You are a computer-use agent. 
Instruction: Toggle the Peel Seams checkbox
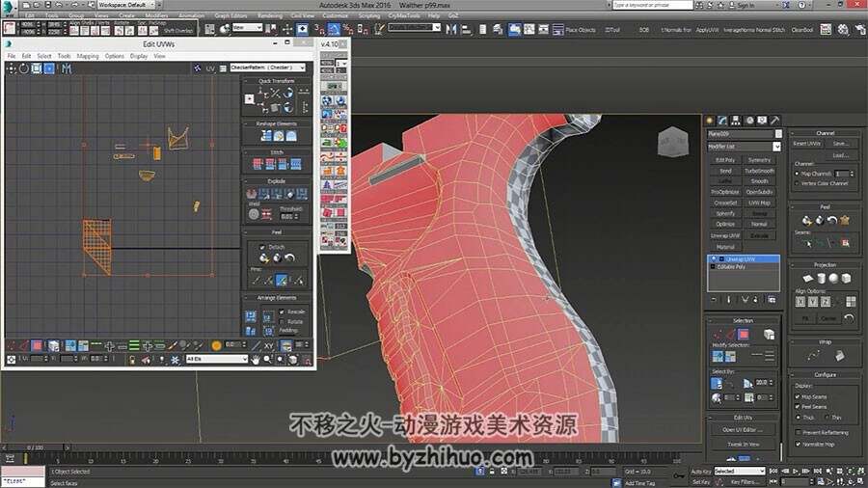point(798,407)
